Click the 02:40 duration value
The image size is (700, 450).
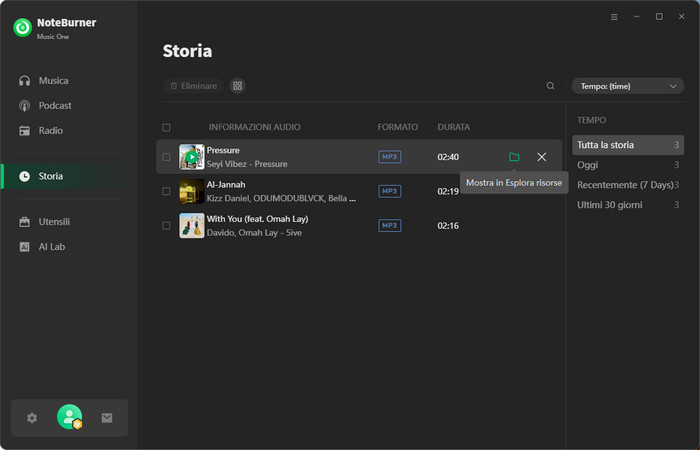point(448,157)
